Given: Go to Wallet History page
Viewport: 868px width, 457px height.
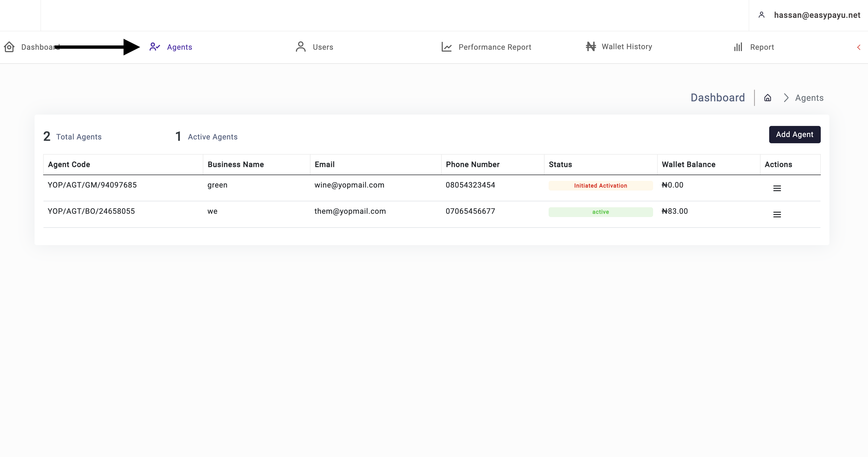Looking at the screenshot, I should click(x=626, y=46).
